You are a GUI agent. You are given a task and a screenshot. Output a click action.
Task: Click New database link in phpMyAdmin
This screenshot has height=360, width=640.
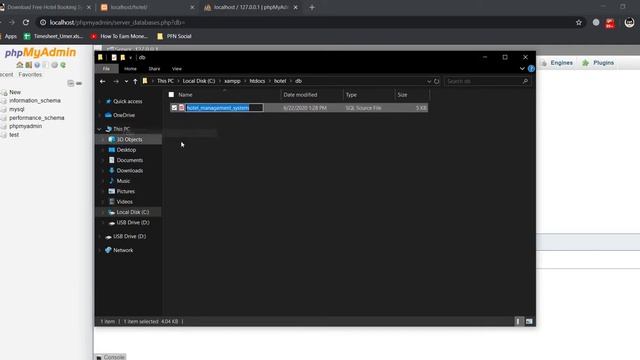(15, 92)
